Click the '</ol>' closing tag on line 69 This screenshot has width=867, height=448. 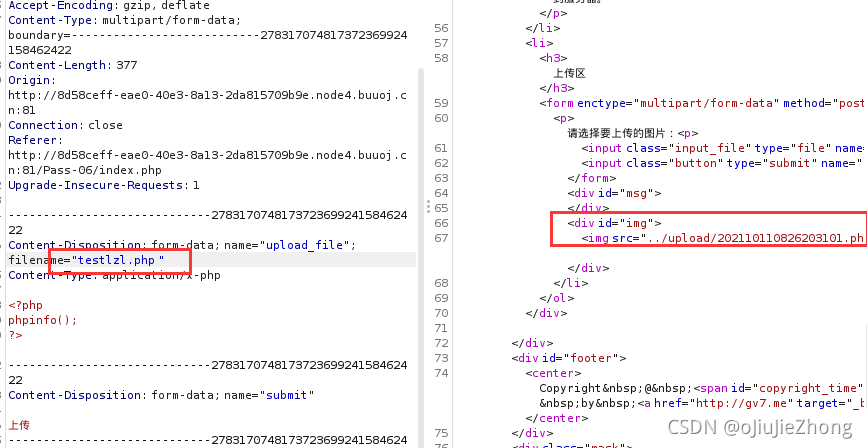click(557, 298)
